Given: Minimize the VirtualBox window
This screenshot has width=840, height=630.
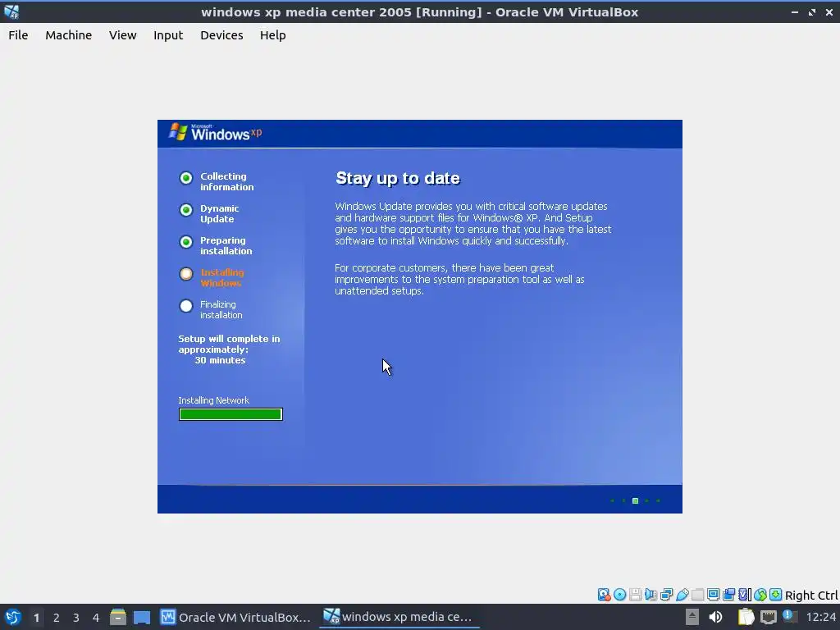Looking at the screenshot, I should pyautogui.click(x=795, y=11).
